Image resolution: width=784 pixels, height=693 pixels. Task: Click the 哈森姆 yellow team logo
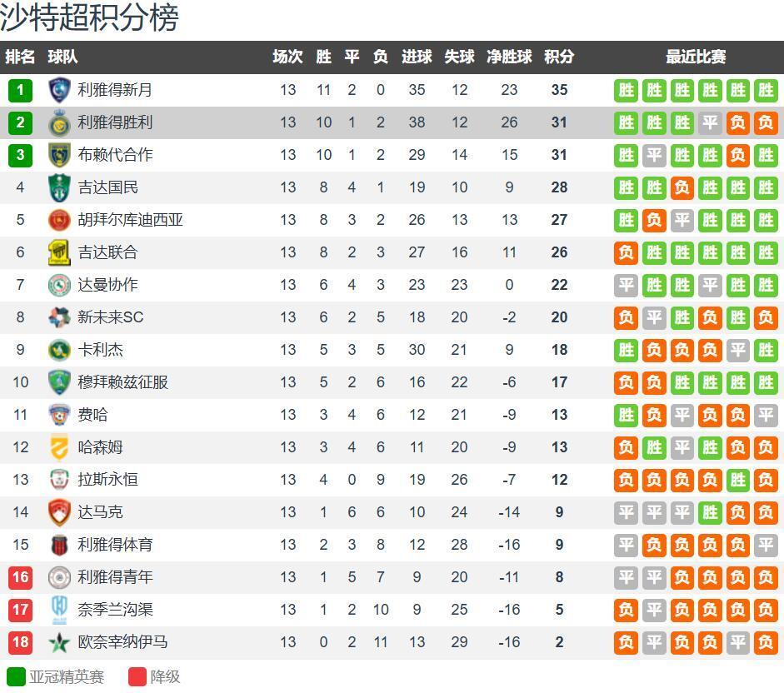59,447
